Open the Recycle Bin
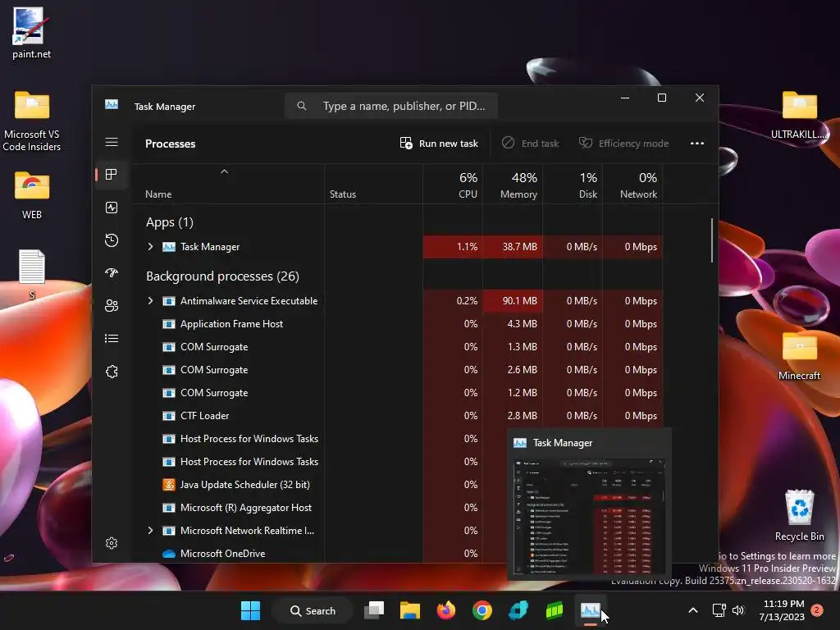Screen dimensions: 840x630 pos(799,515)
